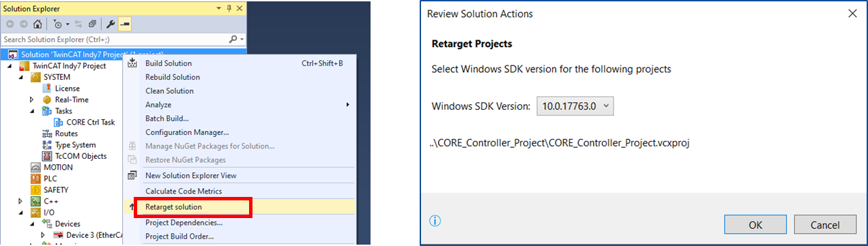
Task: Select the Device 3 tree item
Action: (94, 235)
